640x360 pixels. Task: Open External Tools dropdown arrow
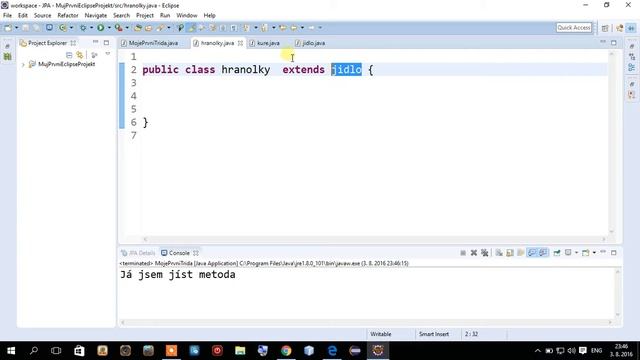pyautogui.click(x=127, y=28)
